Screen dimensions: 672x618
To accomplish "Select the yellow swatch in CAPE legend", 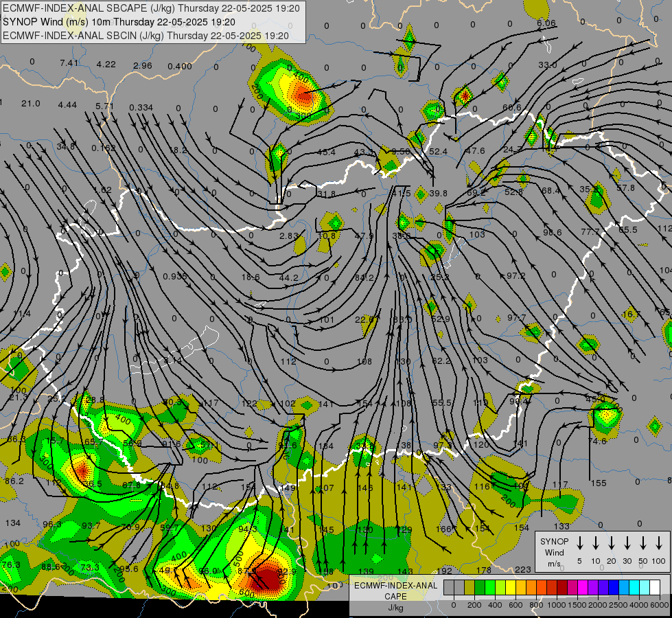I will 511,587.
